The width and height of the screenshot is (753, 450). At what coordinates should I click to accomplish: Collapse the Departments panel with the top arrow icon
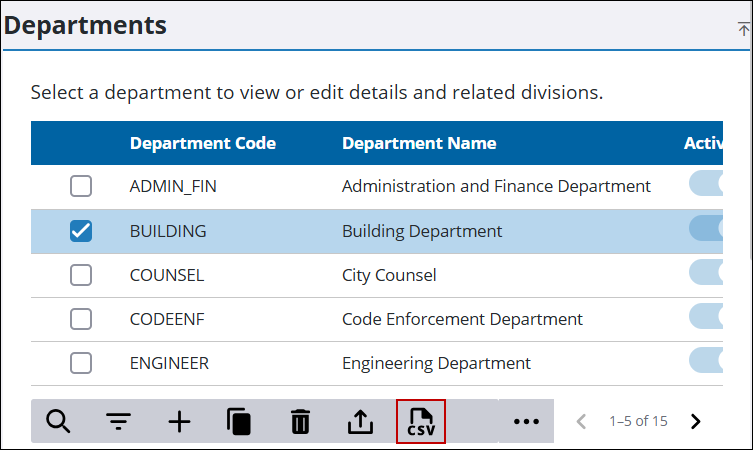tap(744, 29)
